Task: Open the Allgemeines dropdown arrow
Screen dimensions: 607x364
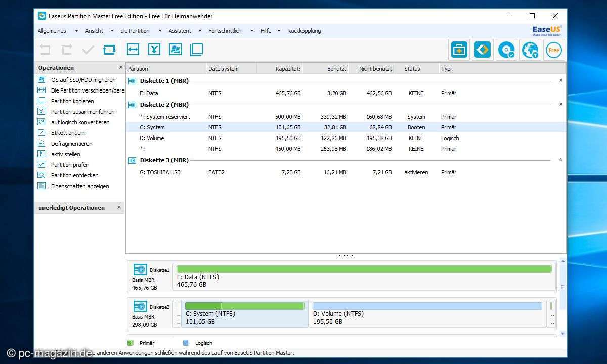Action: tap(76, 31)
